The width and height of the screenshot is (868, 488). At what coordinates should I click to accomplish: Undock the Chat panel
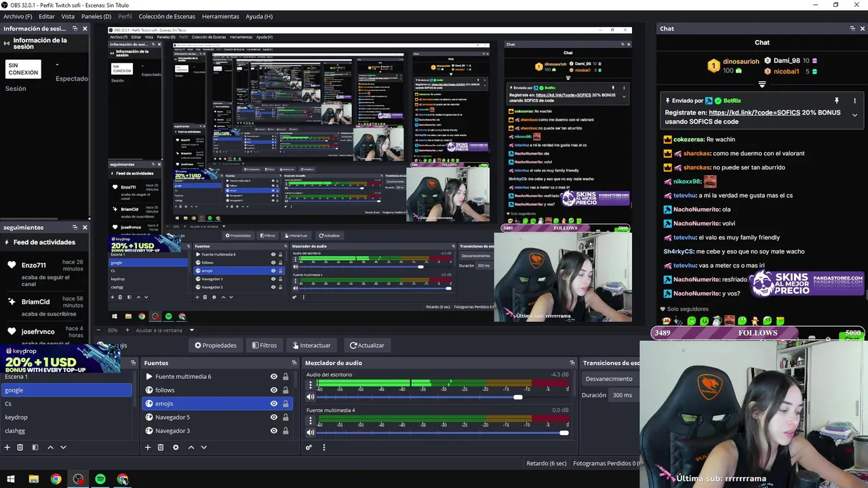[x=852, y=28]
